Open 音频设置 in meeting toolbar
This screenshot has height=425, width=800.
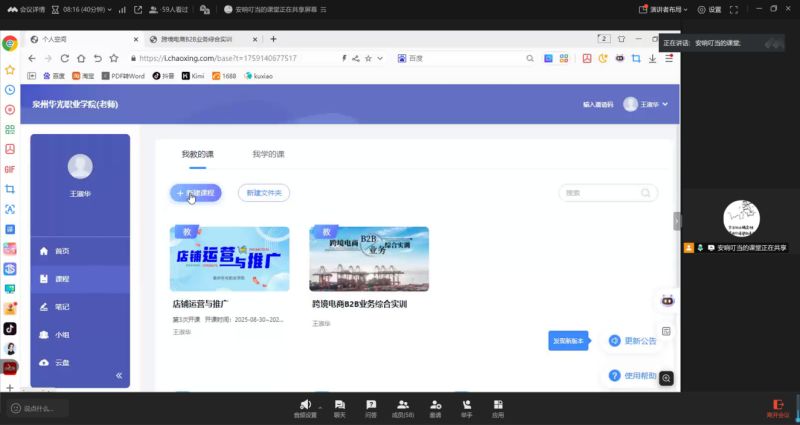click(x=305, y=409)
